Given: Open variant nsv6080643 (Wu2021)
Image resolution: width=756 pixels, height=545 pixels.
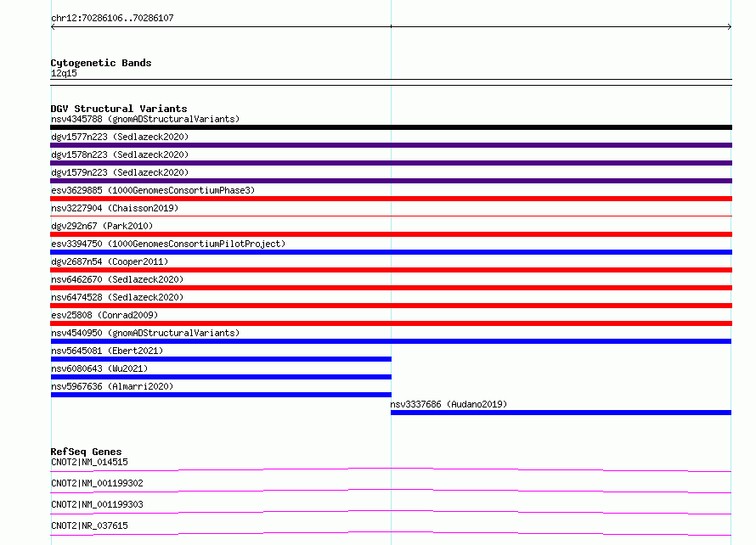Looking at the screenshot, I should tap(99, 368).
